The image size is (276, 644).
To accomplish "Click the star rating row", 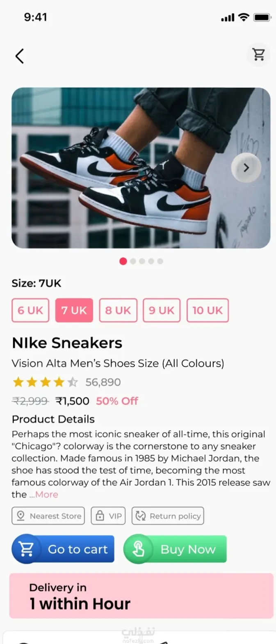I will pyautogui.click(x=45, y=382).
